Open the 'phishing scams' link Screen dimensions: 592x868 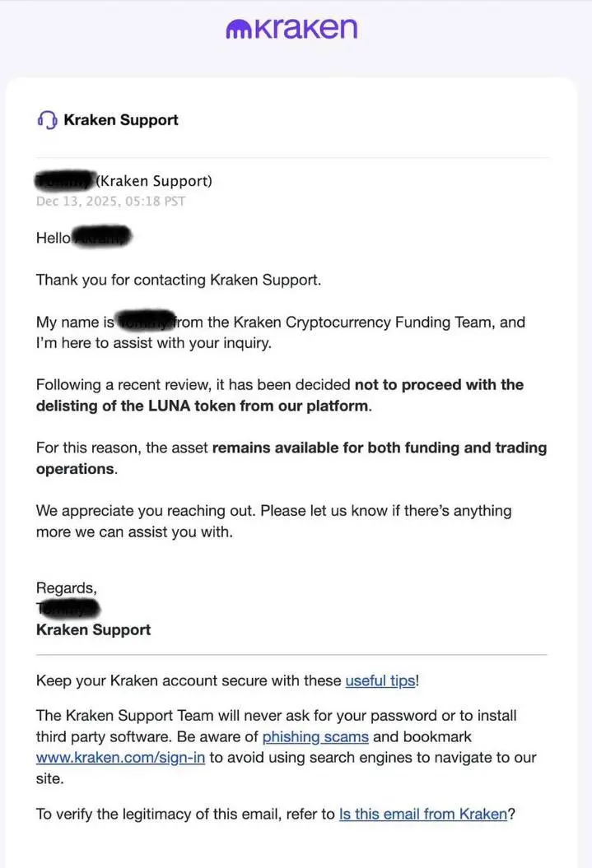click(315, 737)
